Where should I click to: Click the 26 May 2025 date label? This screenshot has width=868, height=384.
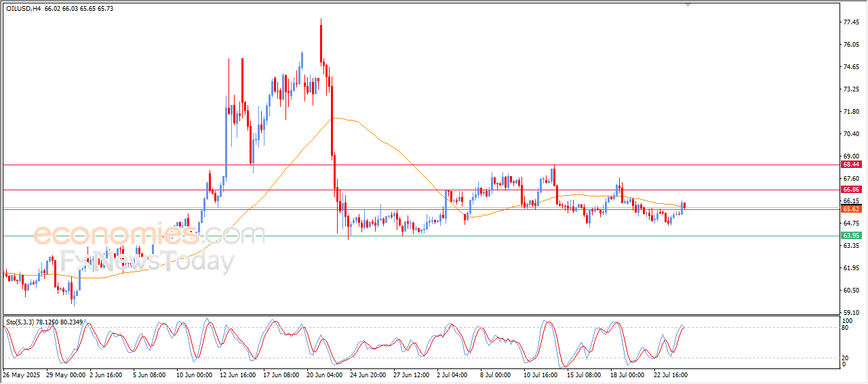(22, 375)
